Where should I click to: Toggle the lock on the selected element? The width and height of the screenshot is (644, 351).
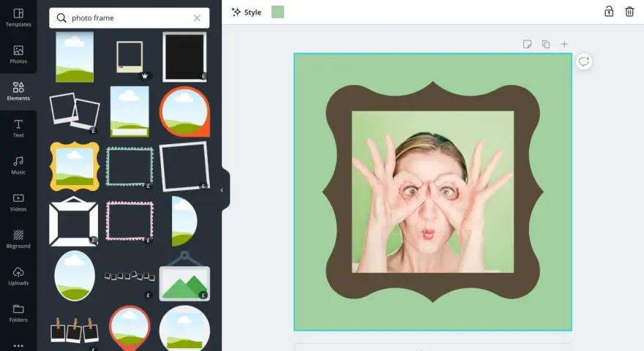coord(609,12)
